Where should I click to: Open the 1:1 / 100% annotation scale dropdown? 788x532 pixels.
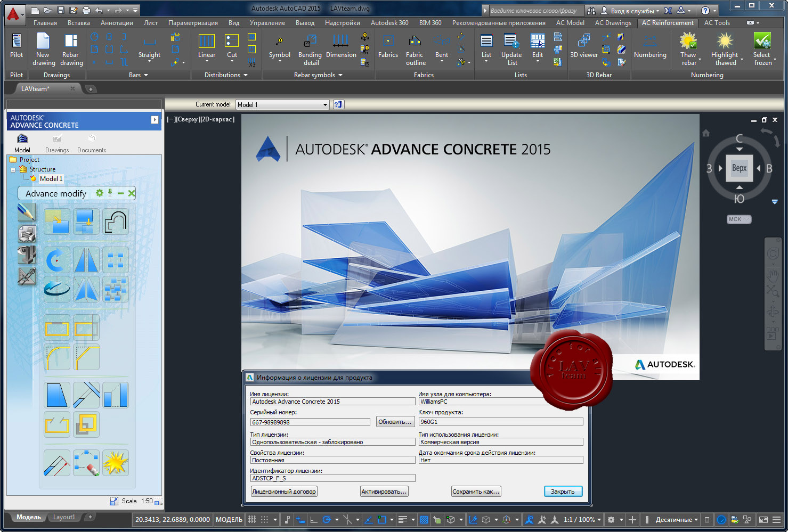click(x=583, y=519)
